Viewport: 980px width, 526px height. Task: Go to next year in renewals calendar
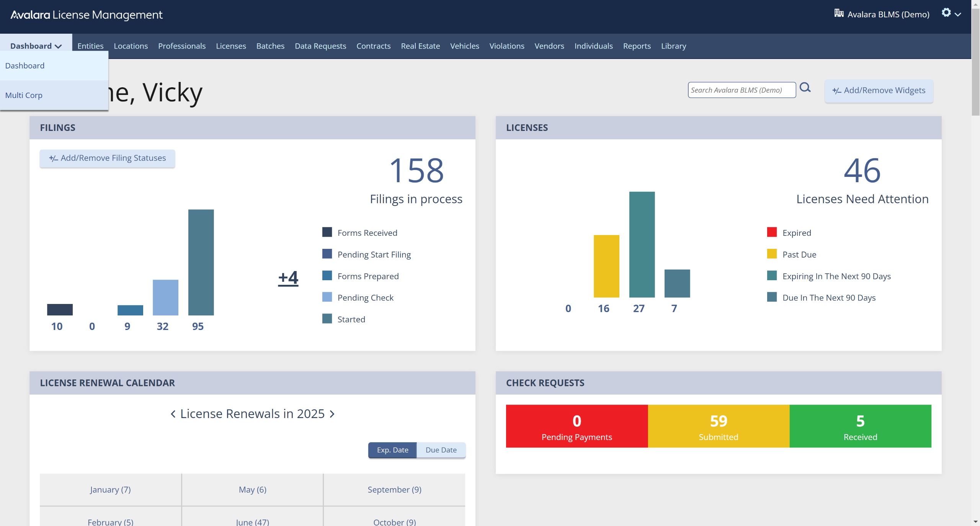coord(332,414)
